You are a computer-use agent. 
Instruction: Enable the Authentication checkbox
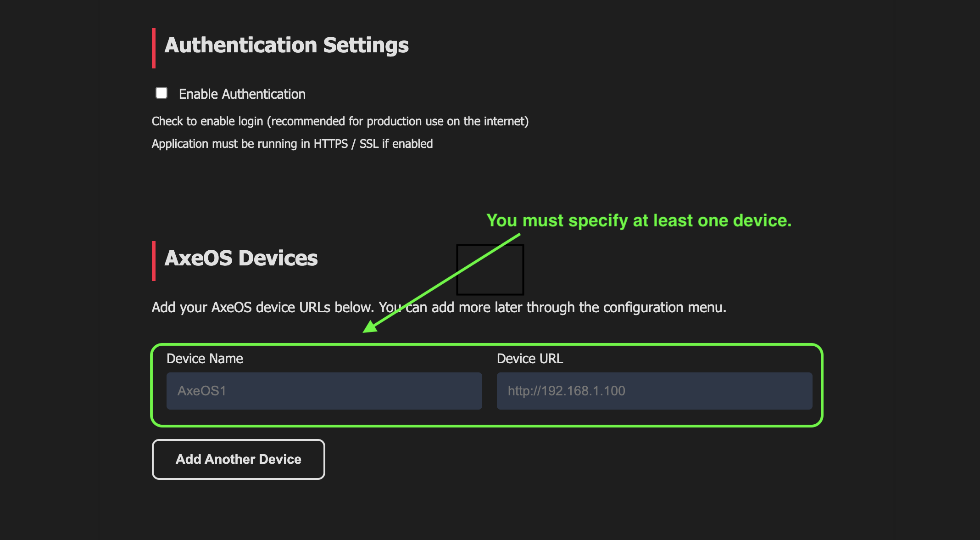coord(161,93)
